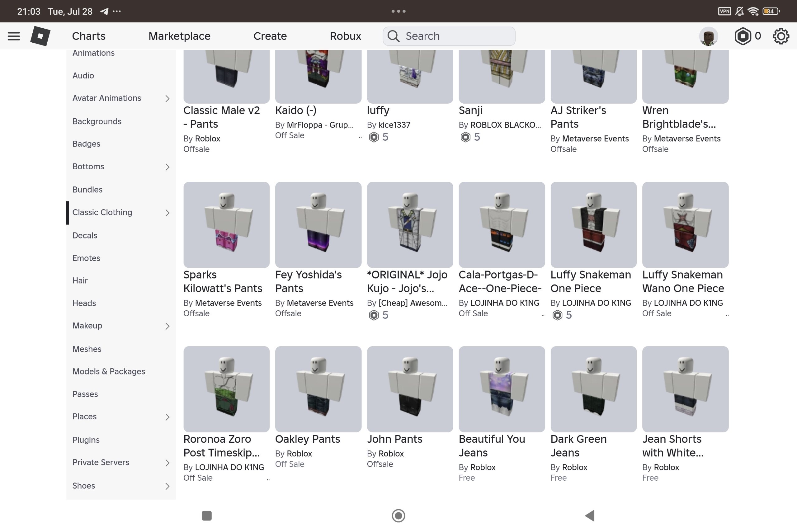Click Robux price icon under Jojo Kujo item

tap(374, 315)
